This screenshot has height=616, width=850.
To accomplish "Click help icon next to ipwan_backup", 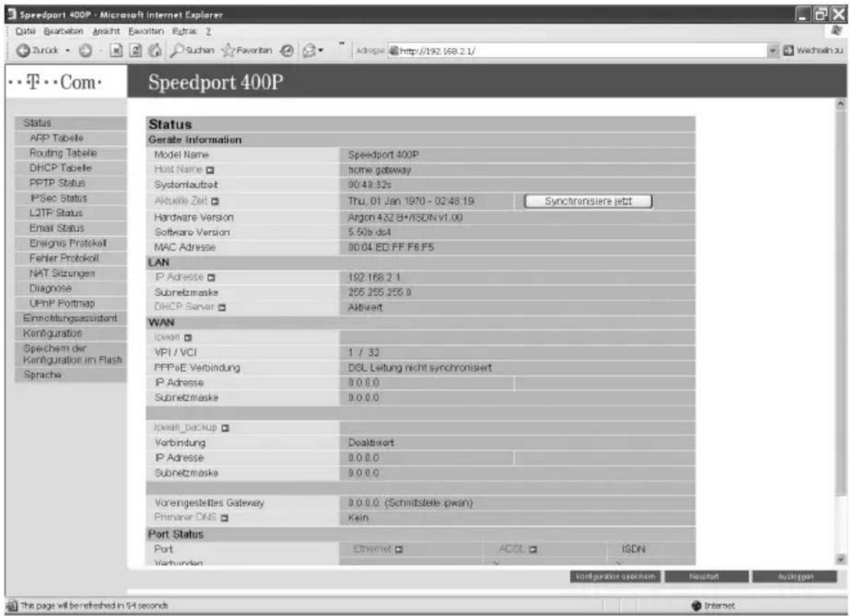I will point(225,428).
